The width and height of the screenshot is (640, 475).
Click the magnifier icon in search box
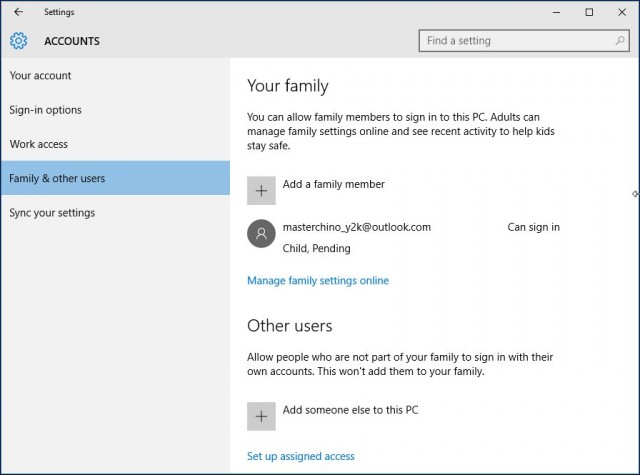coord(620,40)
